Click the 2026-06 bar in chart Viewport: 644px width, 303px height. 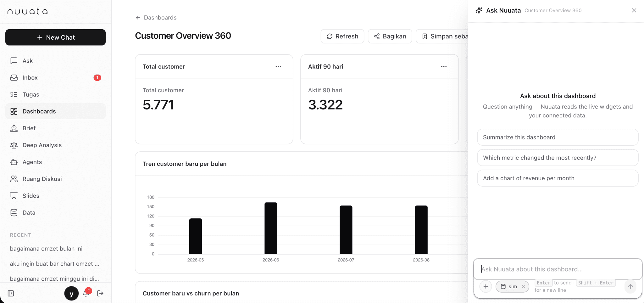coord(271,228)
